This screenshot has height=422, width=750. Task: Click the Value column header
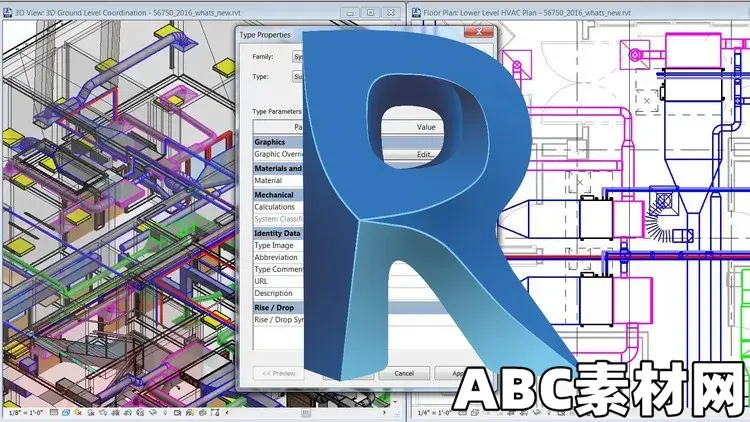pyautogui.click(x=426, y=127)
